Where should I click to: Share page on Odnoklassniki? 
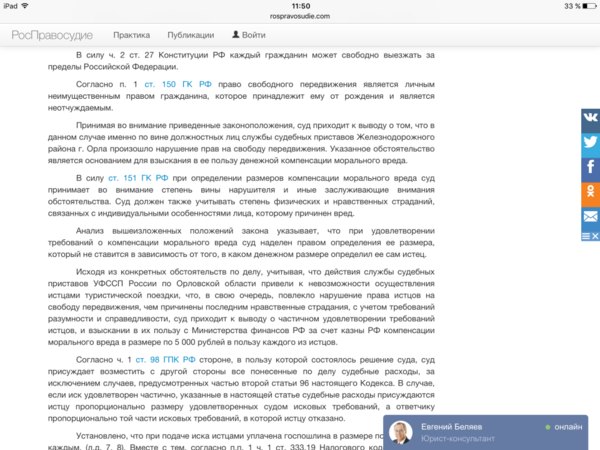[x=590, y=194]
